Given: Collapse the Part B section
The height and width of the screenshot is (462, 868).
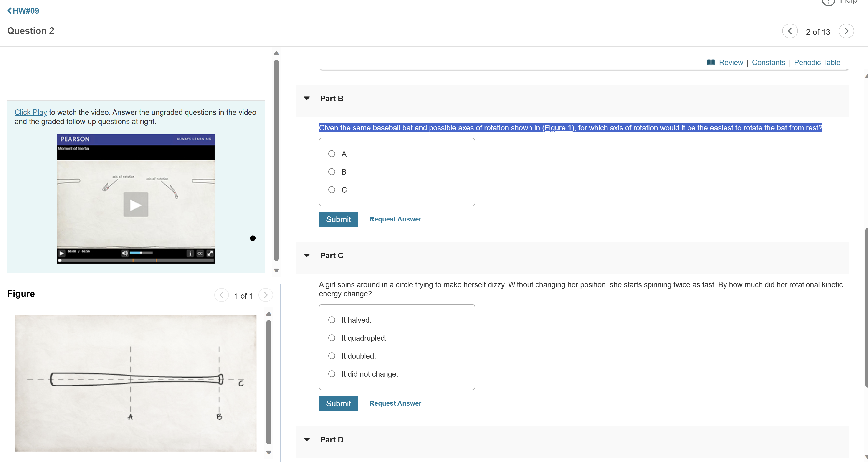Looking at the screenshot, I should pyautogui.click(x=307, y=98).
